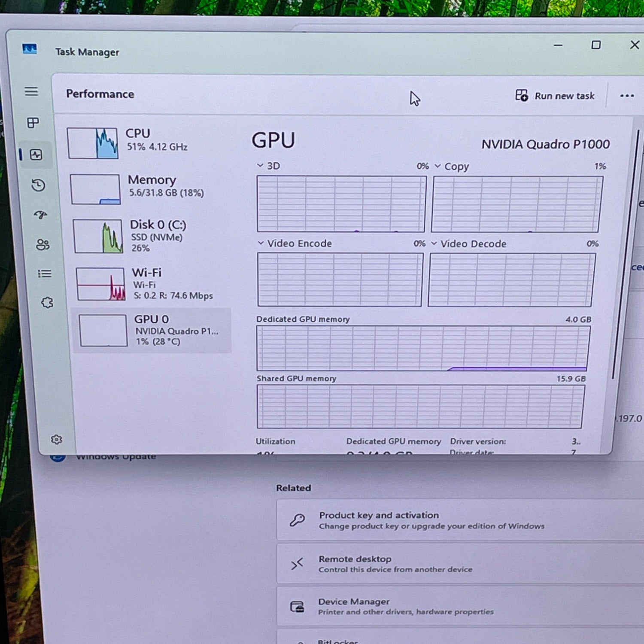This screenshot has width=644, height=644.
Task: Expand the Copy engine dropdown
Action: point(437,166)
